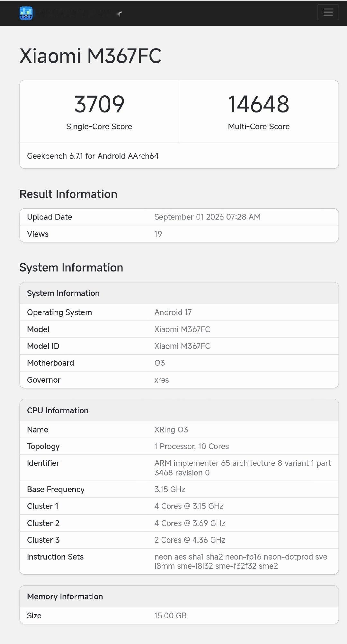Click 1 Processor, 10 Cores value
The image size is (347, 644).
192,446
